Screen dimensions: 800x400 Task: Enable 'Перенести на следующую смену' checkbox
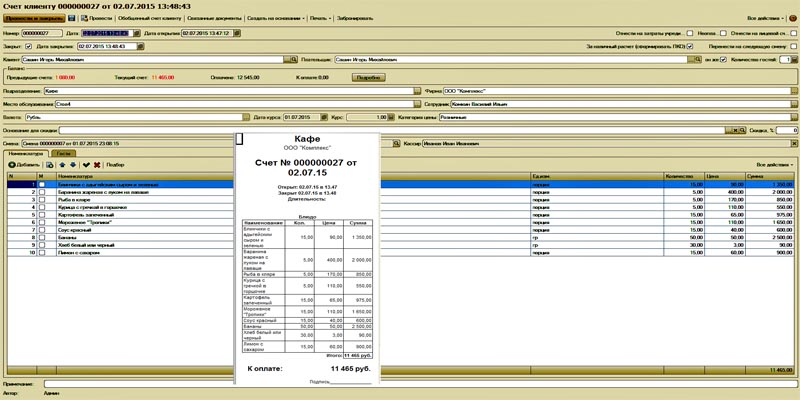[x=793, y=46]
